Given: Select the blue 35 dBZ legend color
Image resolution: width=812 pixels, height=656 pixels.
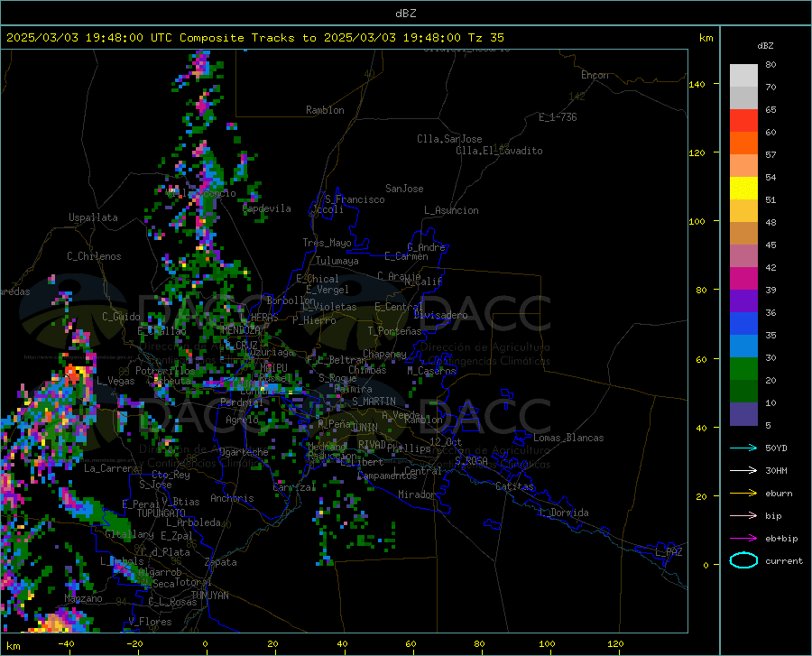Looking at the screenshot, I should [743, 324].
